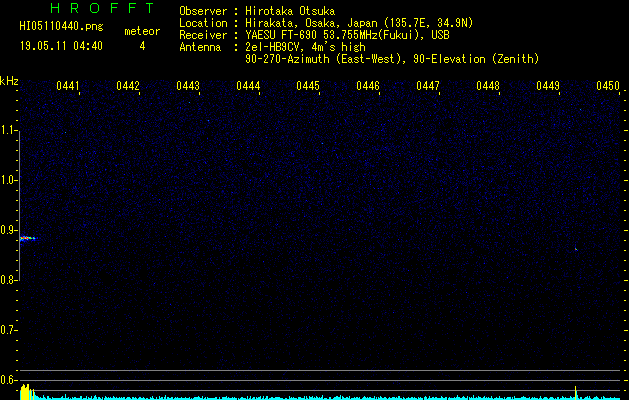Click the 1.0 kHz axis label
This screenshot has width=629, height=400.
click(8, 180)
